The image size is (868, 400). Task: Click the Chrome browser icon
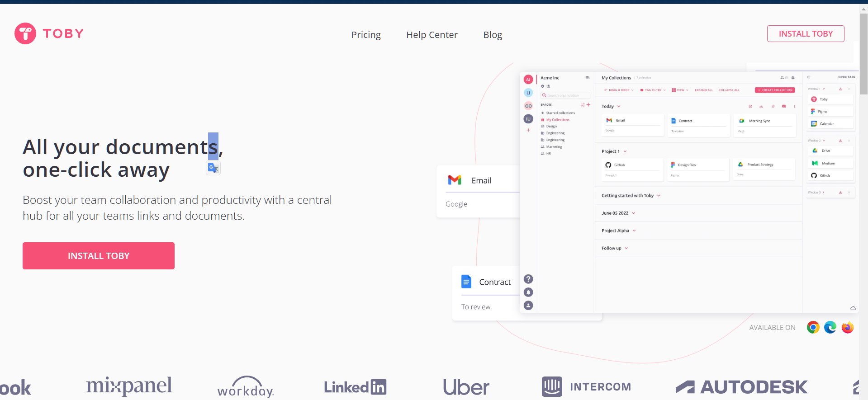click(813, 327)
